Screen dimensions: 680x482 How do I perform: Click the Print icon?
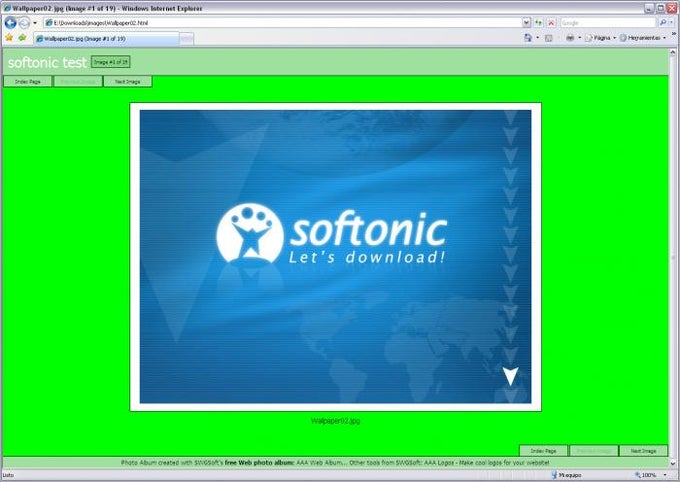pyautogui.click(x=570, y=38)
